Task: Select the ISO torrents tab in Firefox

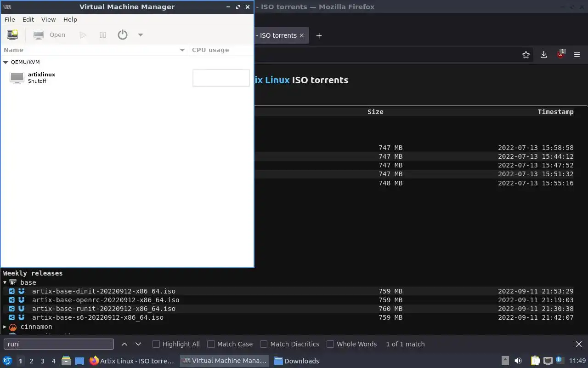Action: point(281,35)
